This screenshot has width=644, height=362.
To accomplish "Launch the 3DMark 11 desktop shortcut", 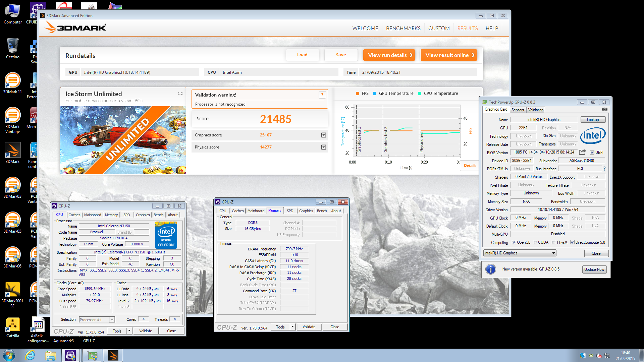I will point(12,83).
